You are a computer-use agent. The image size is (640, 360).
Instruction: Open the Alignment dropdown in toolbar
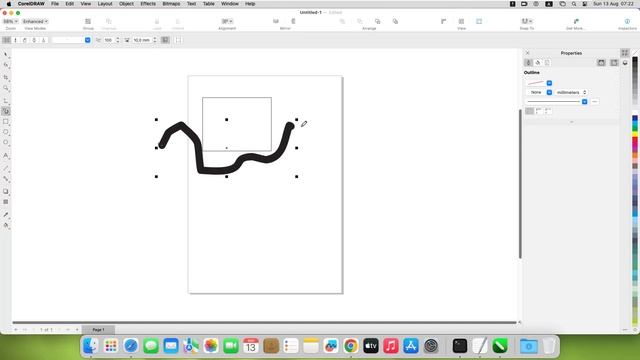(227, 21)
